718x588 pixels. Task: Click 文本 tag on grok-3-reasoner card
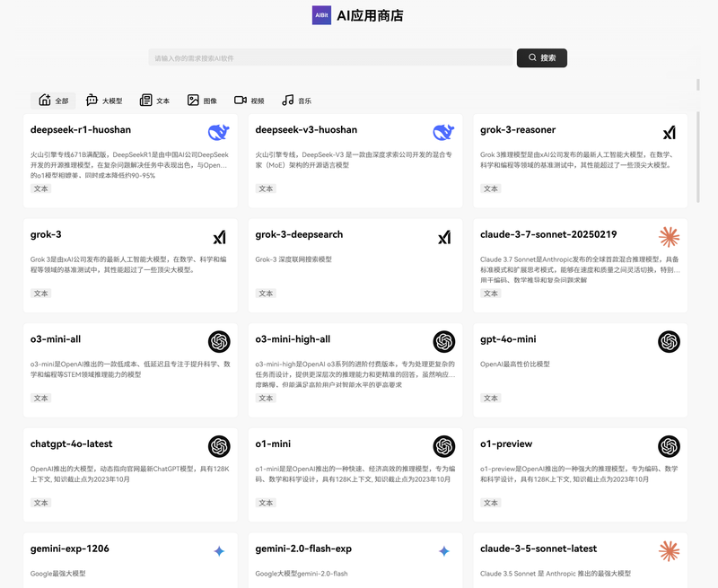click(x=490, y=189)
